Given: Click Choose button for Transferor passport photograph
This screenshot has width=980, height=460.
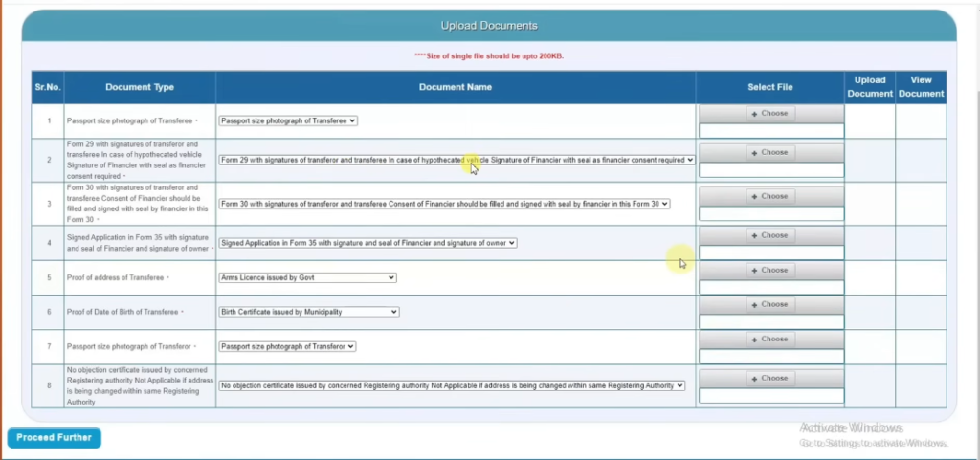Looking at the screenshot, I should pyautogui.click(x=769, y=340).
